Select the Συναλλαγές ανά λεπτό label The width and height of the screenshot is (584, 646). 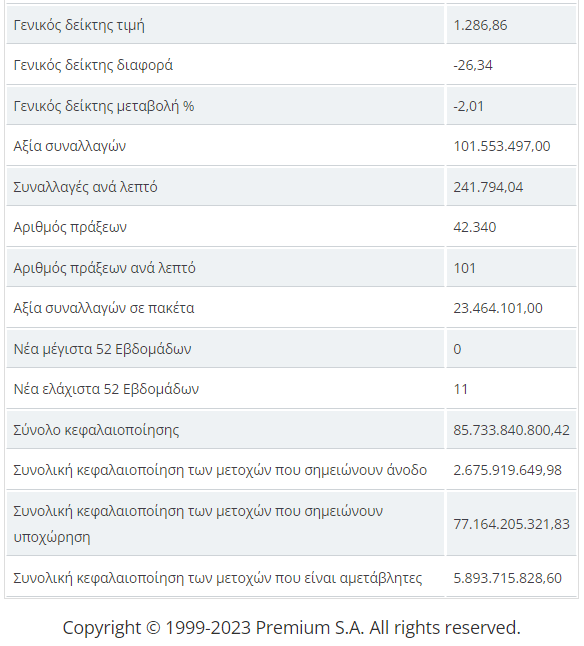coord(85,187)
